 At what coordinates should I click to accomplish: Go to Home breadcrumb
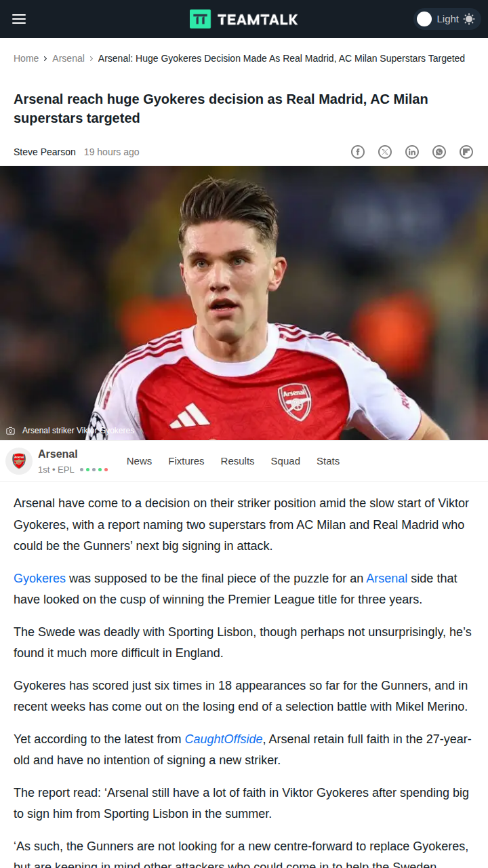click(x=26, y=58)
